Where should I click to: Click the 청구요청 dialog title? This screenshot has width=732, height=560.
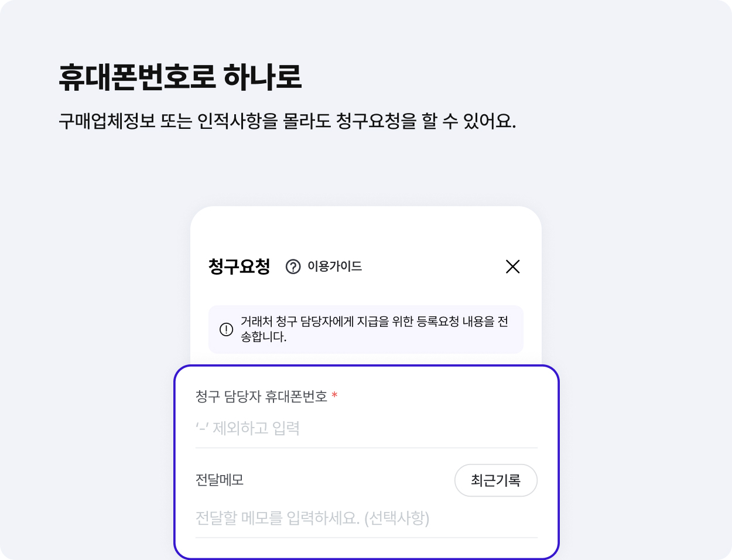pos(239,267)
